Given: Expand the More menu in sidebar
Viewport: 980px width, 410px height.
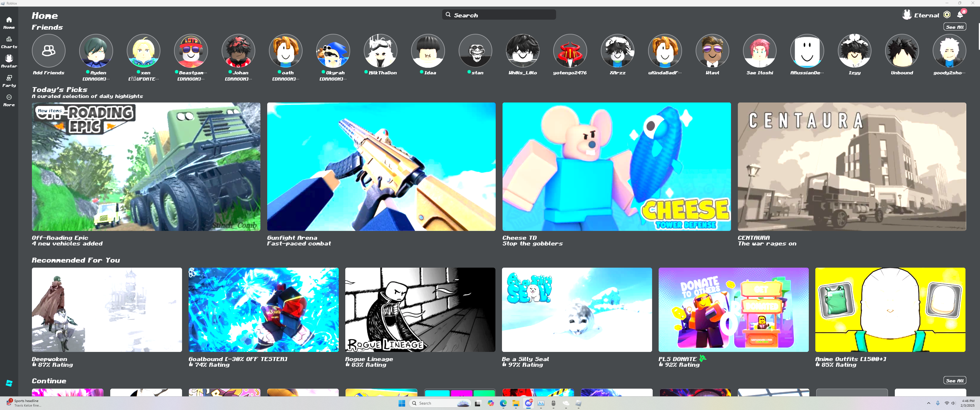Looking at the screenshot, I should pyautogui.click(x=9, y=100).
